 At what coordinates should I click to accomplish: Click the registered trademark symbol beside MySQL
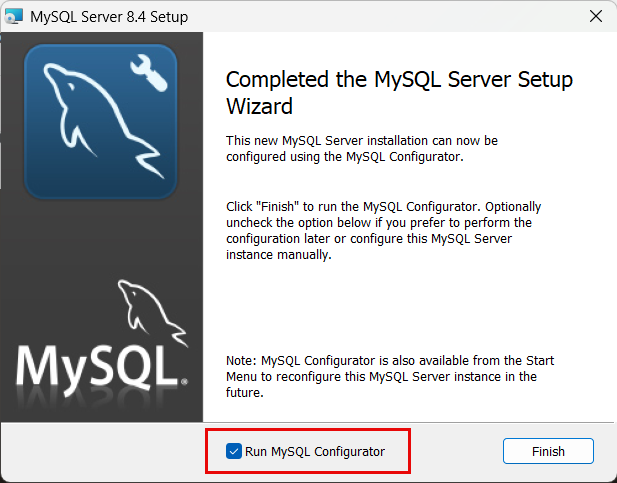tap(186, 382)
